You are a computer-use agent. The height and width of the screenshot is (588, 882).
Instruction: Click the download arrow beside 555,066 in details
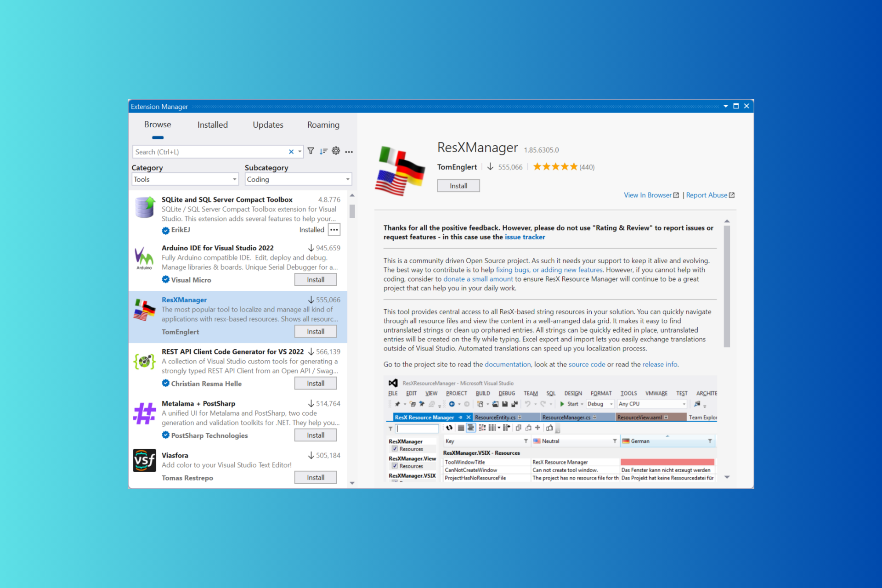coord(491,167)
